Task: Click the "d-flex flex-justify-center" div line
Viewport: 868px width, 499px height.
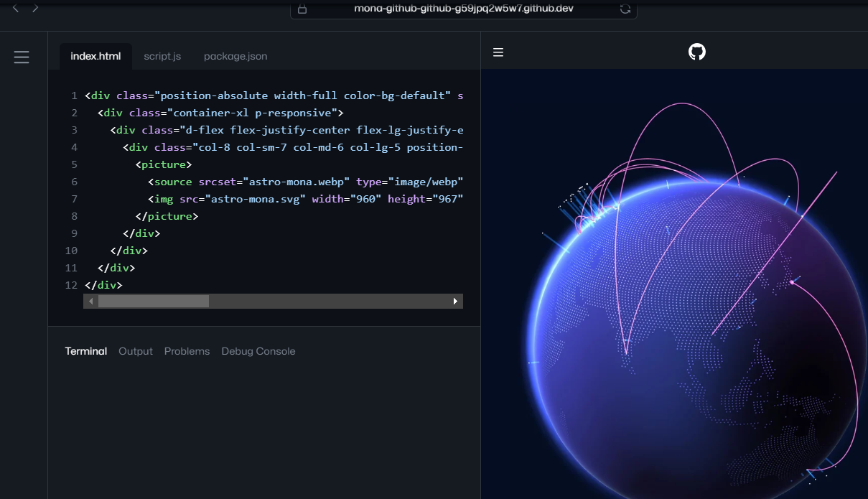Action: point(286,130)
